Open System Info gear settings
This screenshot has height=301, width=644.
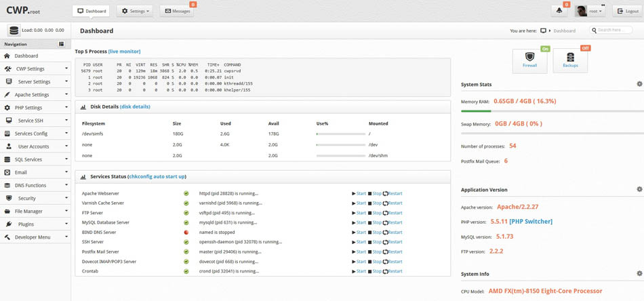tap(639, 273)
